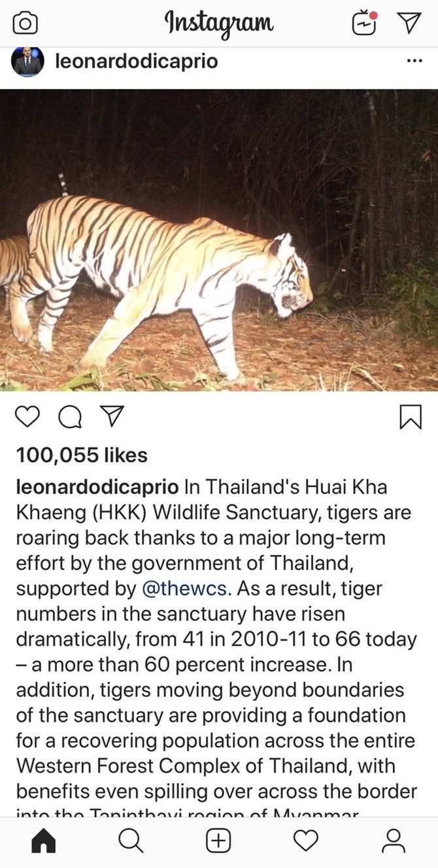Bookmark the tiger post
438x868 pixels.
pos(411,416)
